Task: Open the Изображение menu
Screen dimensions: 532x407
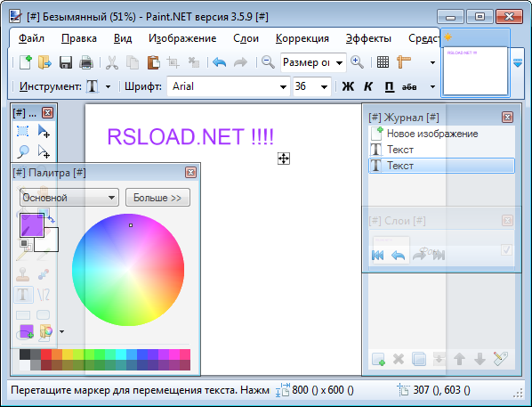Action: pos(182,38)
